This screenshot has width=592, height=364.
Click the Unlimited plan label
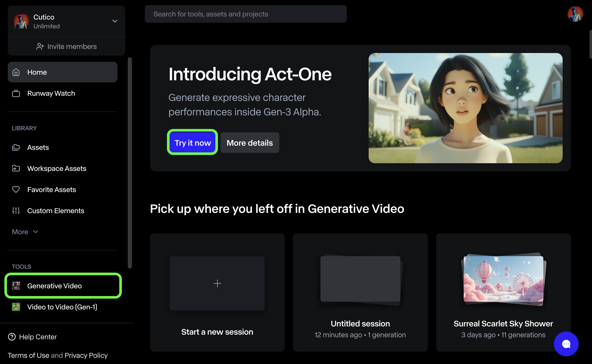pos(47,26)
